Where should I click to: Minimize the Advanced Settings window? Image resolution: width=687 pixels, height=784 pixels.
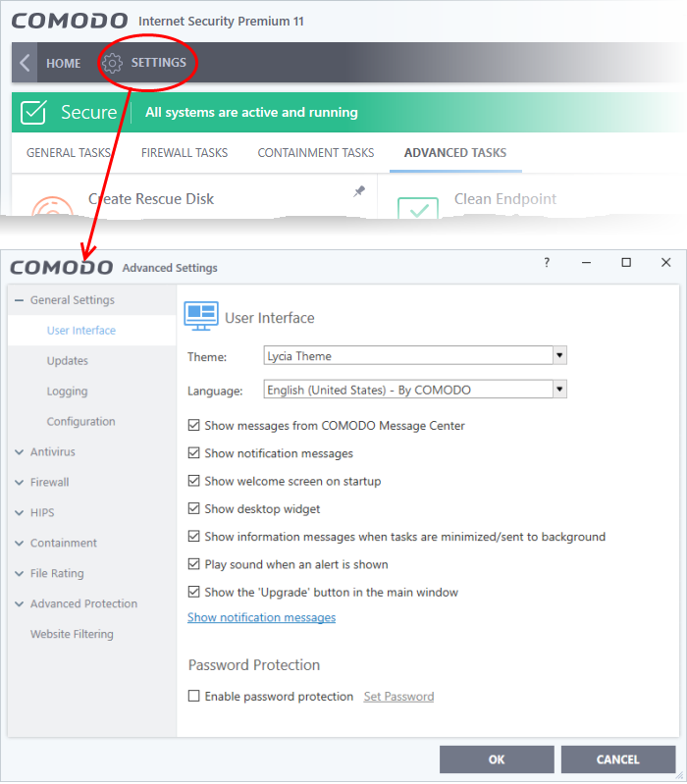[587, 263]
